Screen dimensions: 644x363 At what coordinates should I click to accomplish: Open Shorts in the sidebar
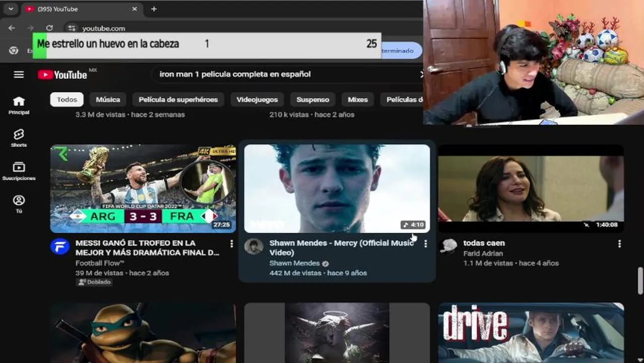coord(19,138)
